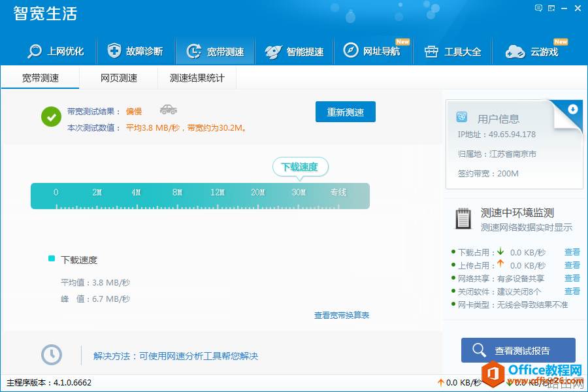Click the 网卡类型 wireless warning text
This screenshot has height=392, width=588.
(513, 304)
